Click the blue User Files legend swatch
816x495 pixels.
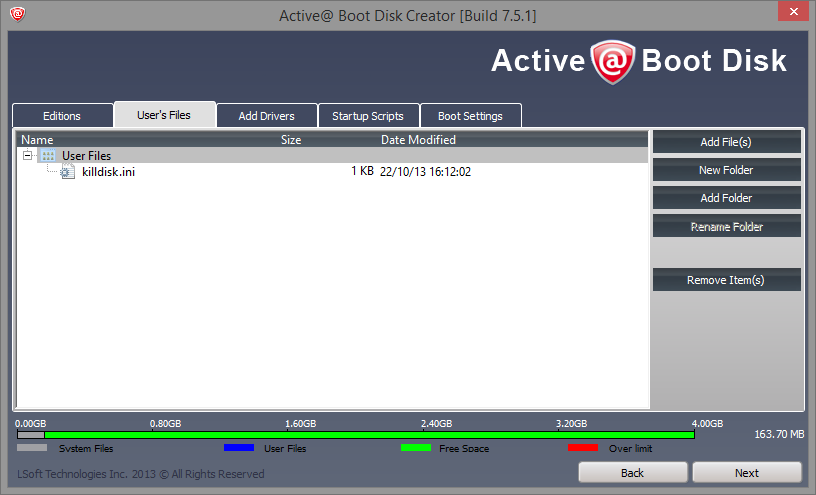[x=239, y=448]
